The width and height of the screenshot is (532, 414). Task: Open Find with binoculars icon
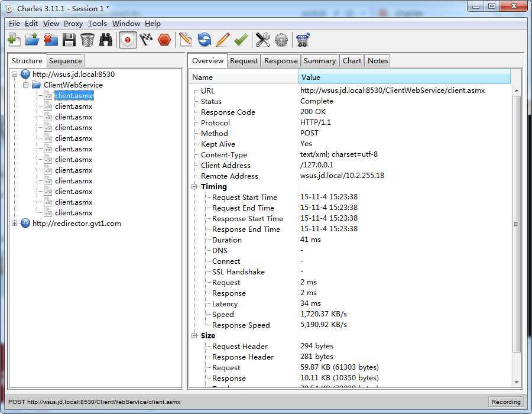tap(106, 40)
